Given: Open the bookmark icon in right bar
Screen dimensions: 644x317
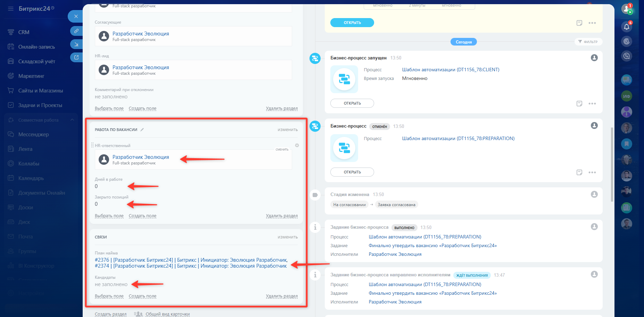Looking at the screenshot, I should (627, 144).
